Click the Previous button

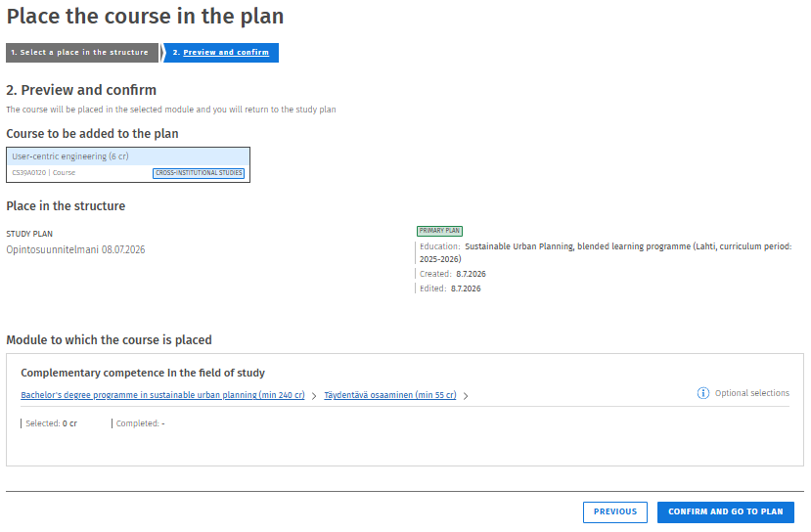pos(615,511)
